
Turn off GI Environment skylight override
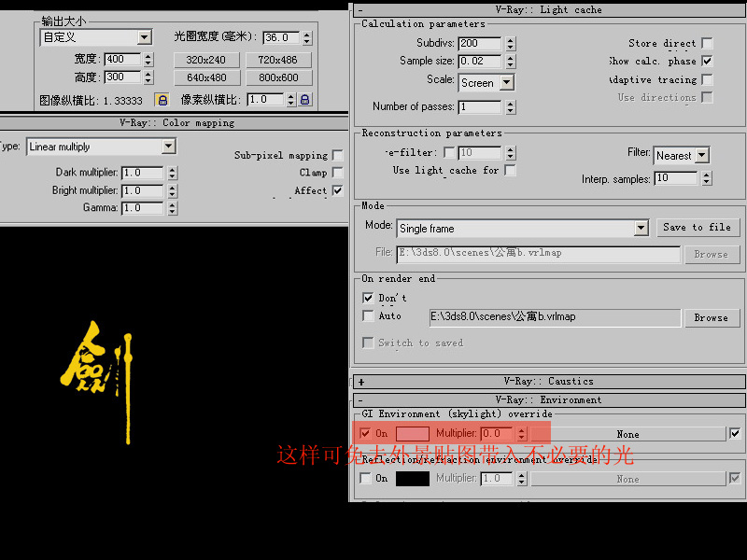(x=365, y=433)
